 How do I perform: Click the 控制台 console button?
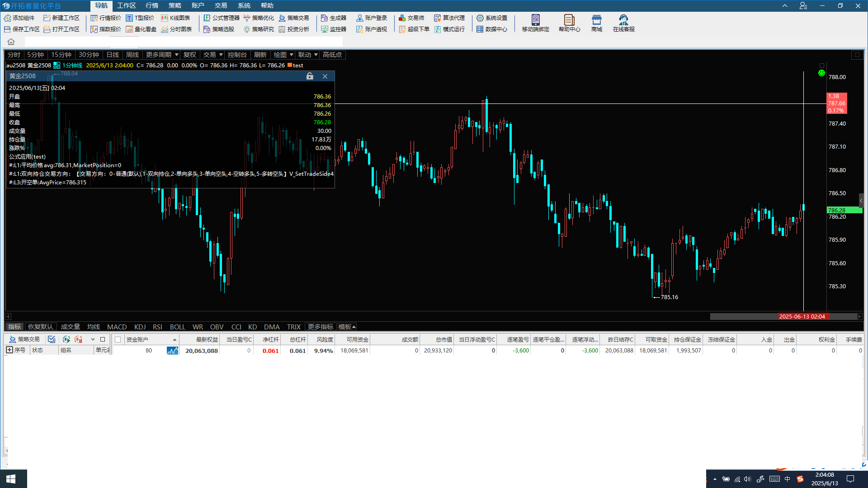(237, 55)
